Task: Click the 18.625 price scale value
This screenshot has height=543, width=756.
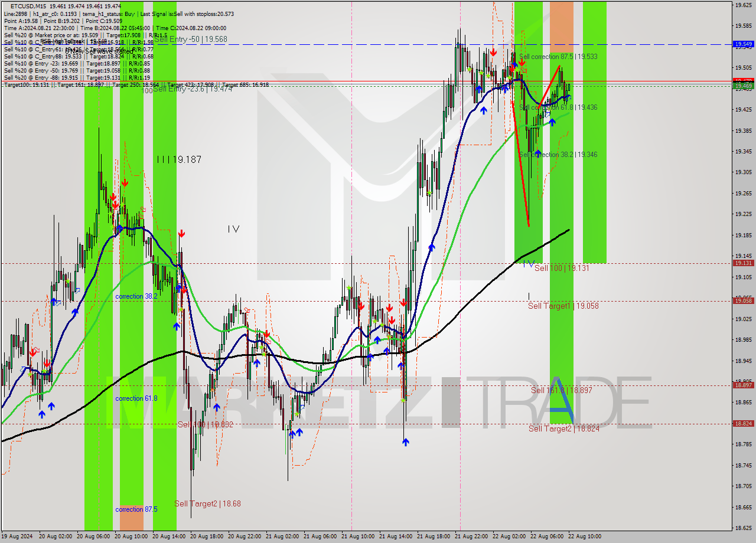Action: [x=743, y=528]
